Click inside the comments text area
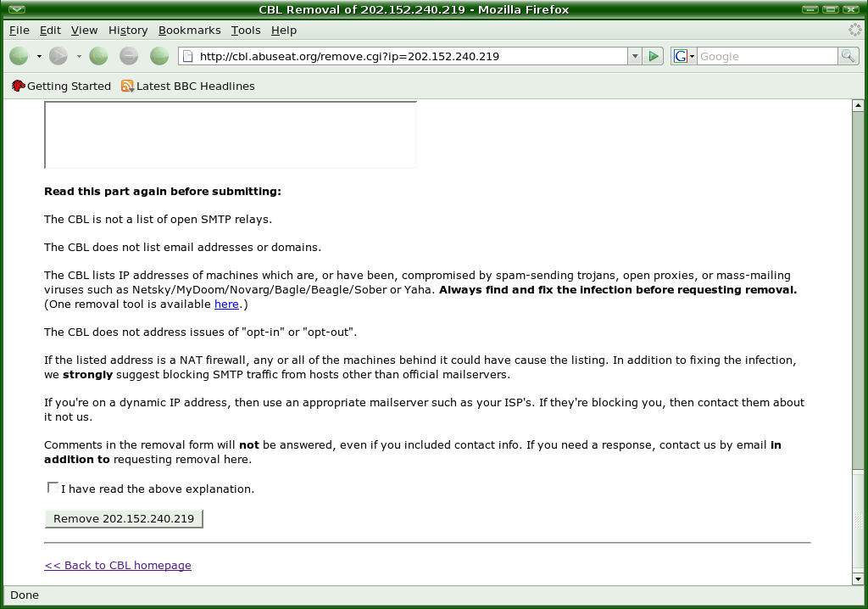 click(231, 135)
